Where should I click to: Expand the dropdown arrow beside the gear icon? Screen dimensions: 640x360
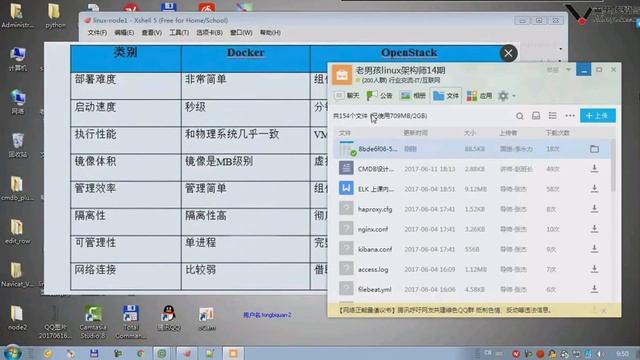click(514, 96)
